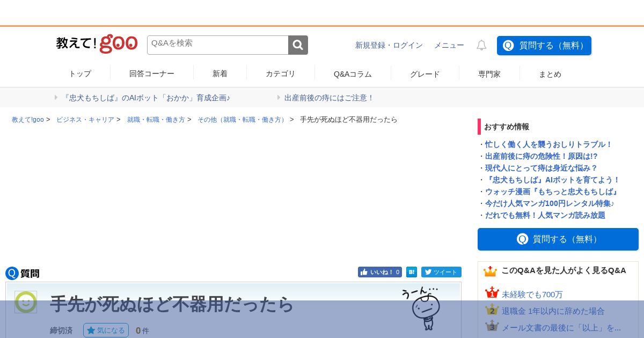The width and height of the screenshot is (644, 338).
Task: Open 退職金 1年以内に辞めた場合 link
Action: [x=553, y=311]
